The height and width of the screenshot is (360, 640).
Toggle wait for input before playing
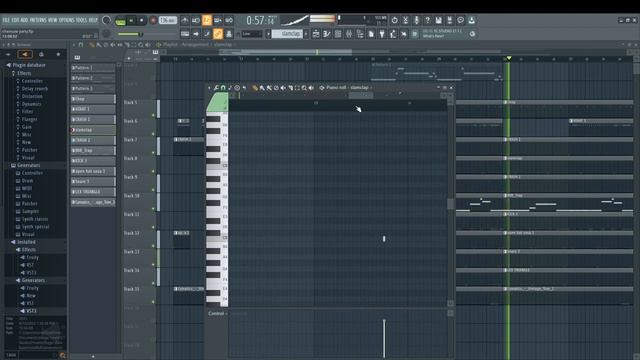click(196, 20)
